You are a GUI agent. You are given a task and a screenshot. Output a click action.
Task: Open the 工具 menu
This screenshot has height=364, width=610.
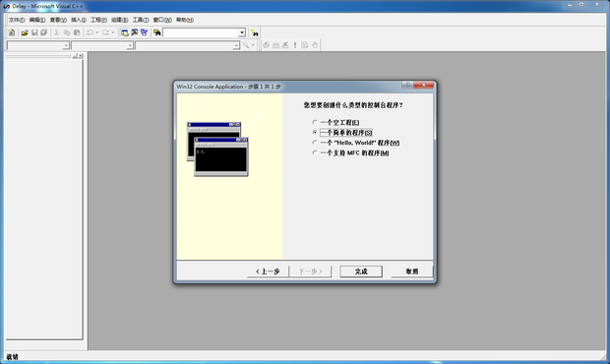[x=140, y=20]
